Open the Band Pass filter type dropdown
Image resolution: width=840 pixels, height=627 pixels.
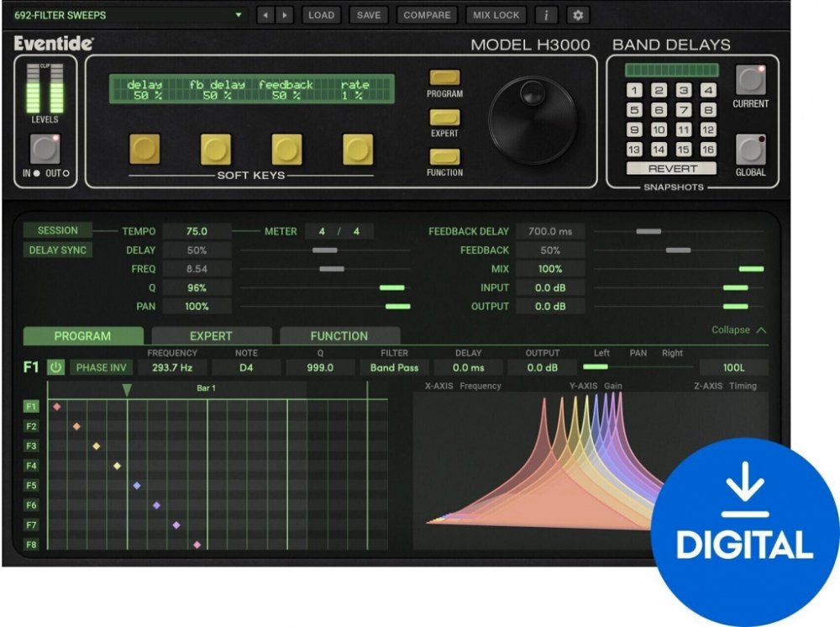pos(395,367)
